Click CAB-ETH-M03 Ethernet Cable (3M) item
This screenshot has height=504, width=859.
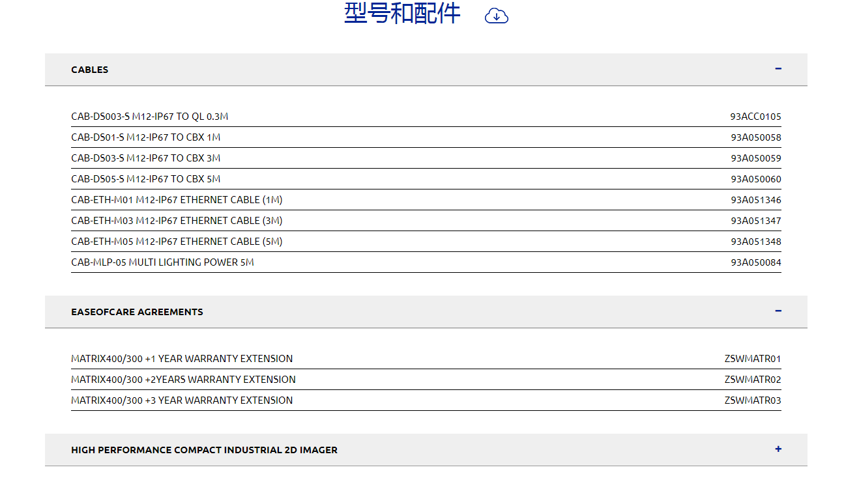177,221
